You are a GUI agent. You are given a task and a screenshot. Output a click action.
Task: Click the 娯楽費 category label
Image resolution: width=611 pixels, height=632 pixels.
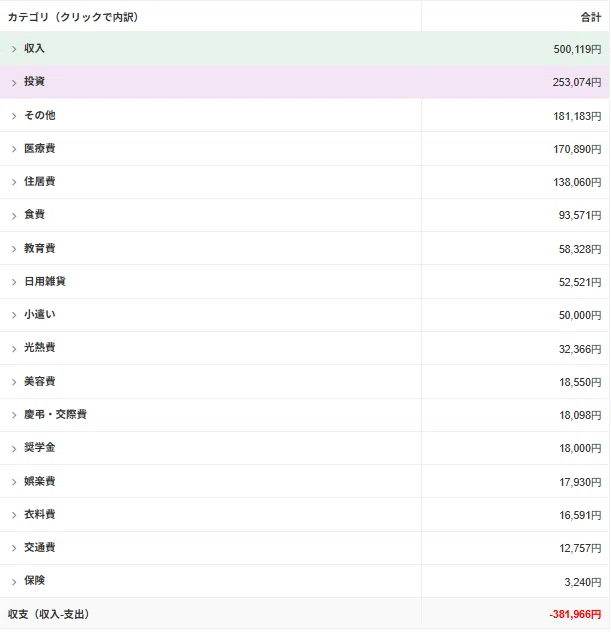[x=39, y=481]
